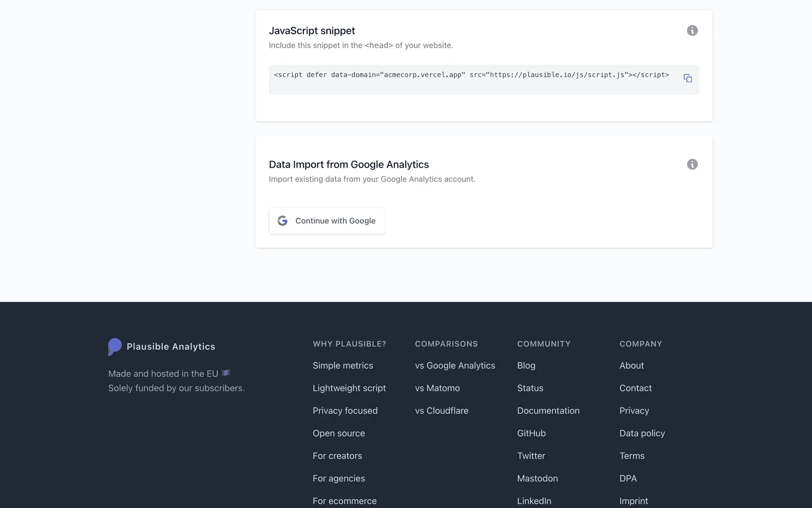The image size is (812, 508).
Task: Open the Documentation footer link
Action: coord(548,411)
